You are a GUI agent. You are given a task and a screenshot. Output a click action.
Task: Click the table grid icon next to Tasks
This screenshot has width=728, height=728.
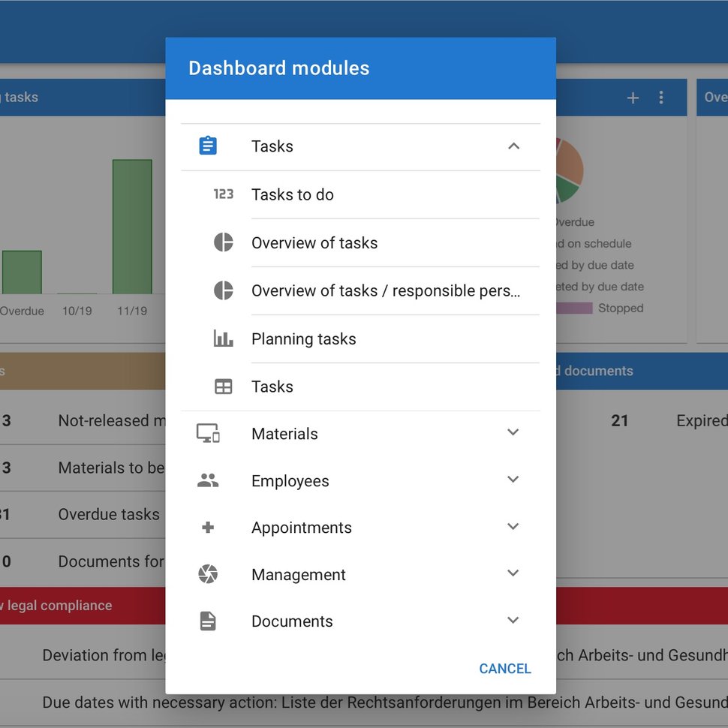tap(224, 387)
